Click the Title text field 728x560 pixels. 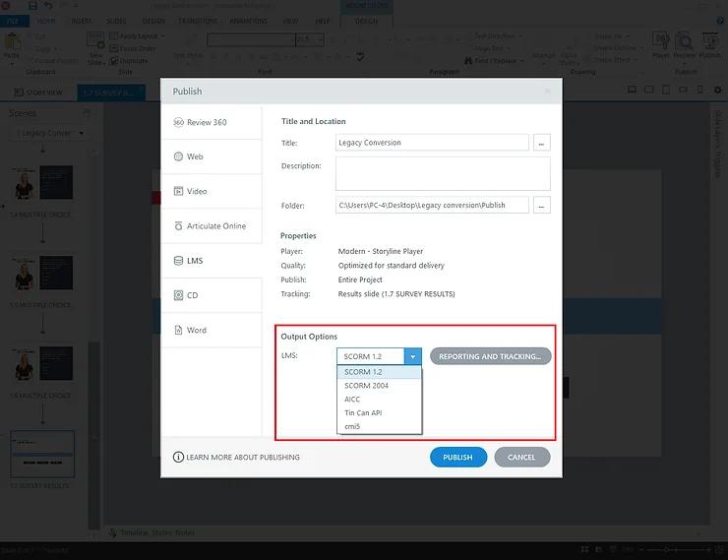click(432, 143)
